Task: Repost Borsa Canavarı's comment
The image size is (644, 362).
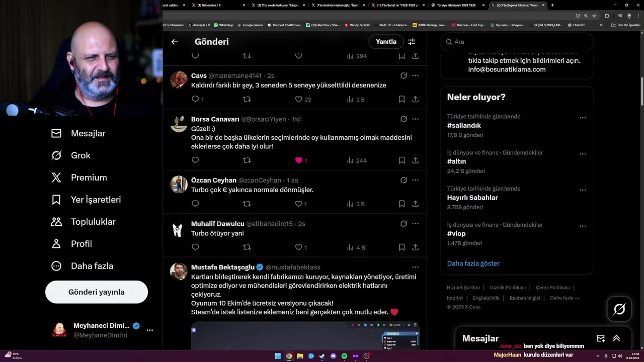Action: (247, 160)
